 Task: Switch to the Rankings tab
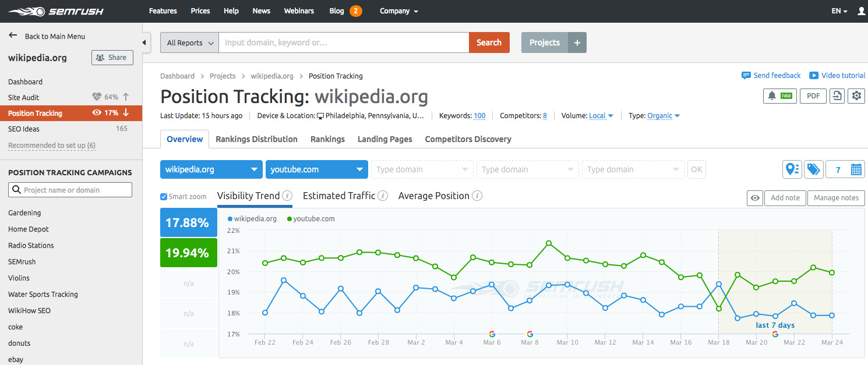point(327,139)
